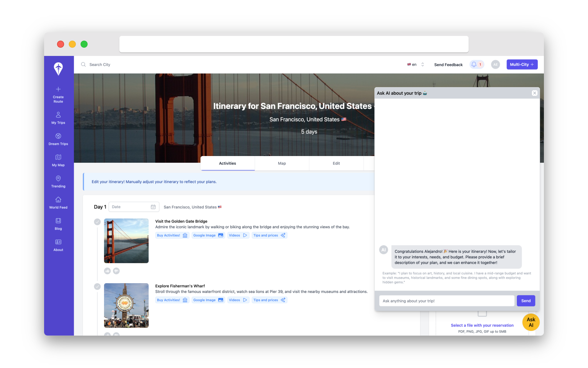Switch to the Map tab

point(282,163)
